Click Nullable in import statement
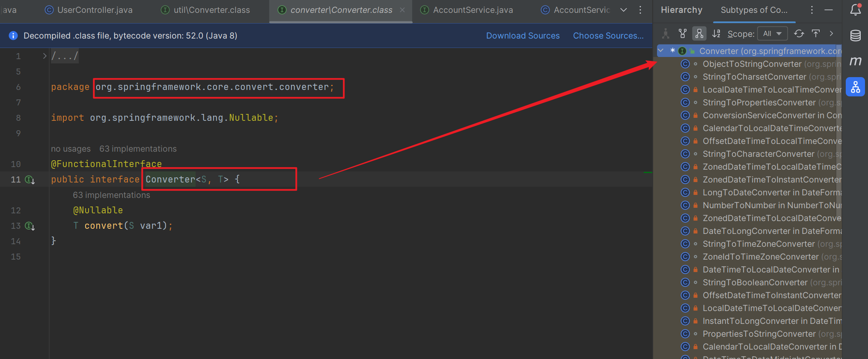This screenshot has height=359, width=868. [x=251, y=117]
